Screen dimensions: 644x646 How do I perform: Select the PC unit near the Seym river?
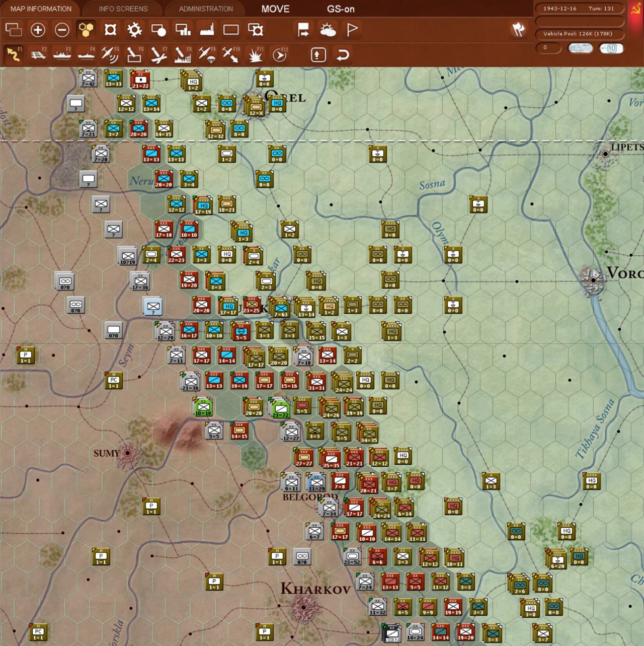[114, 381]
